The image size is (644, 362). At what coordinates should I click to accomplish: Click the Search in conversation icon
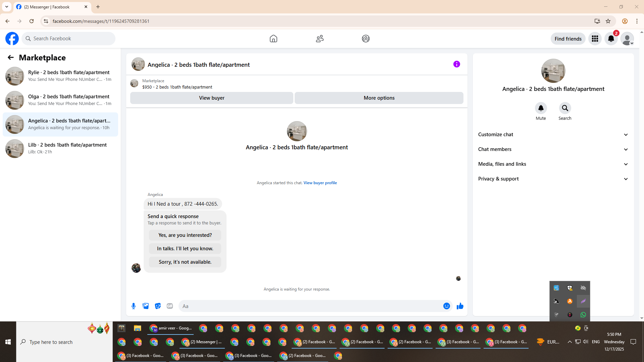(565, 108)
